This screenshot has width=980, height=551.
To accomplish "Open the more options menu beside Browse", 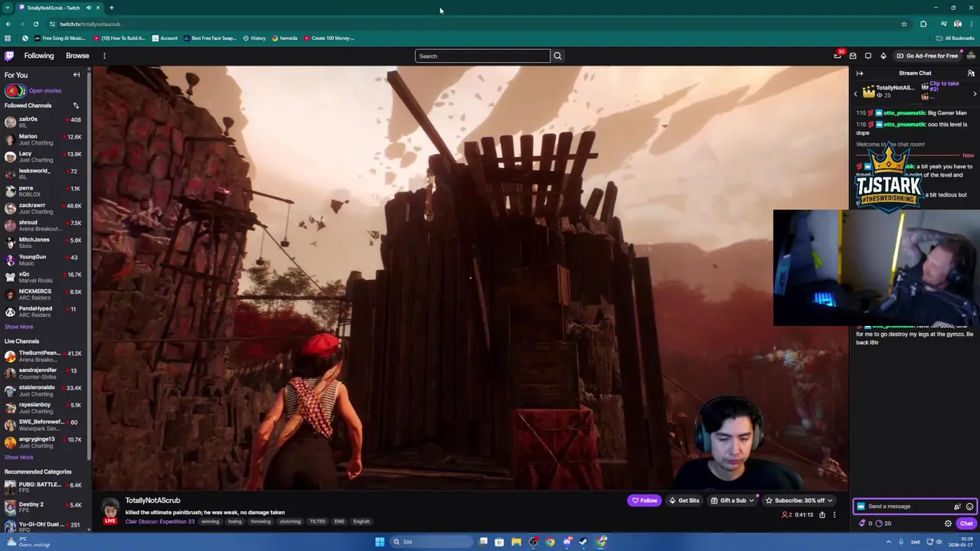I will [104, 56].
